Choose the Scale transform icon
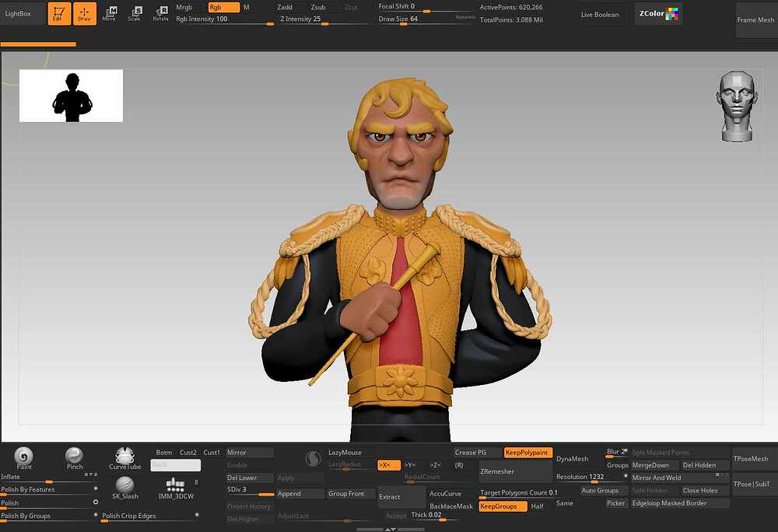This screenshot has height=532, width=778. click(x=135, y=13)
